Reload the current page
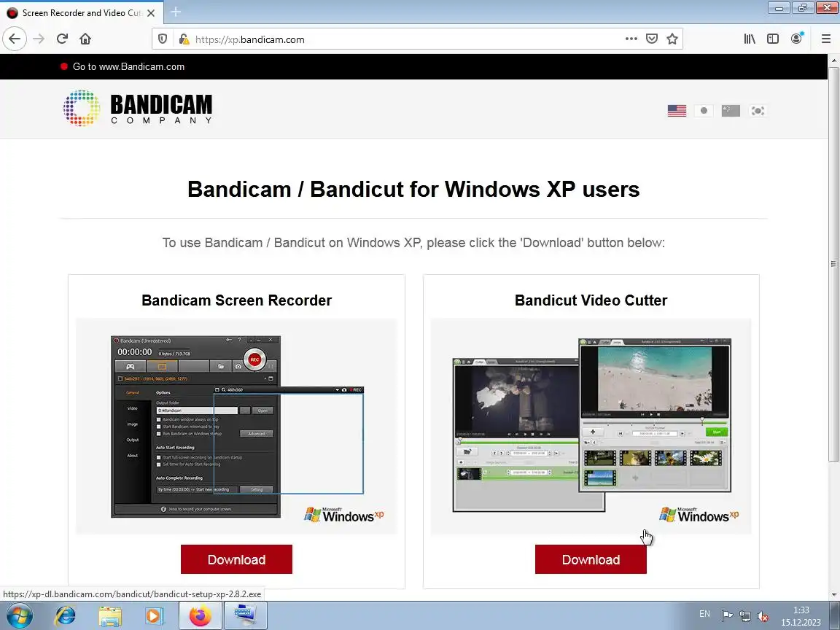840x630 pixels. coord(62,39)
